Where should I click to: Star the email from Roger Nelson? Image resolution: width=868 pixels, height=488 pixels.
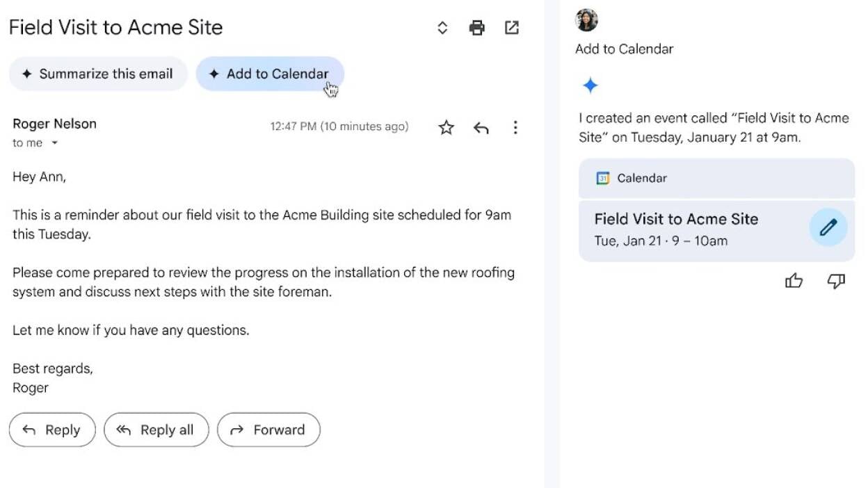point(447,127)
